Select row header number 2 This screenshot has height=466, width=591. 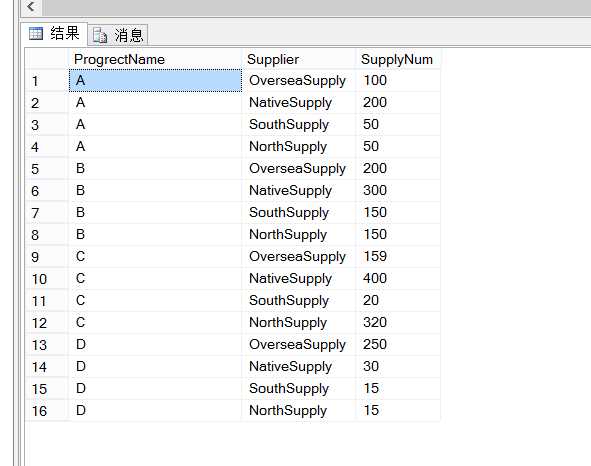(47, 103)
